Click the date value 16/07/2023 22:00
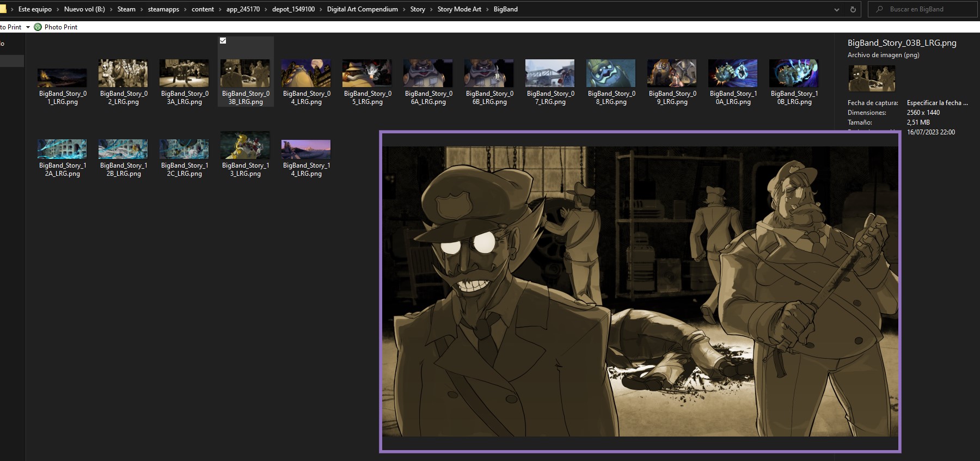The width and height of the screenshot is (980, 461). [931, 132]
